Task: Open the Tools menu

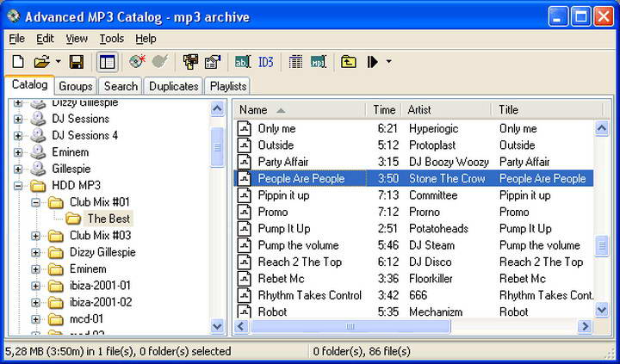Action: tap(111, 39)
